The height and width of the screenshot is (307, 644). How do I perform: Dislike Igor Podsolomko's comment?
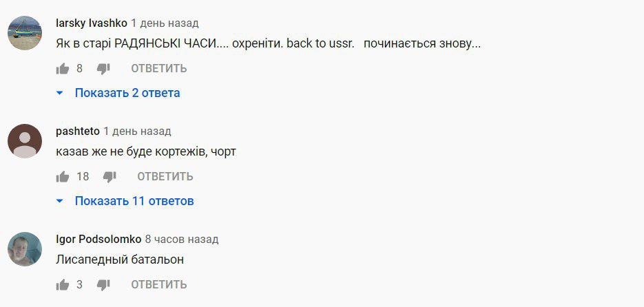coord(103,284)
